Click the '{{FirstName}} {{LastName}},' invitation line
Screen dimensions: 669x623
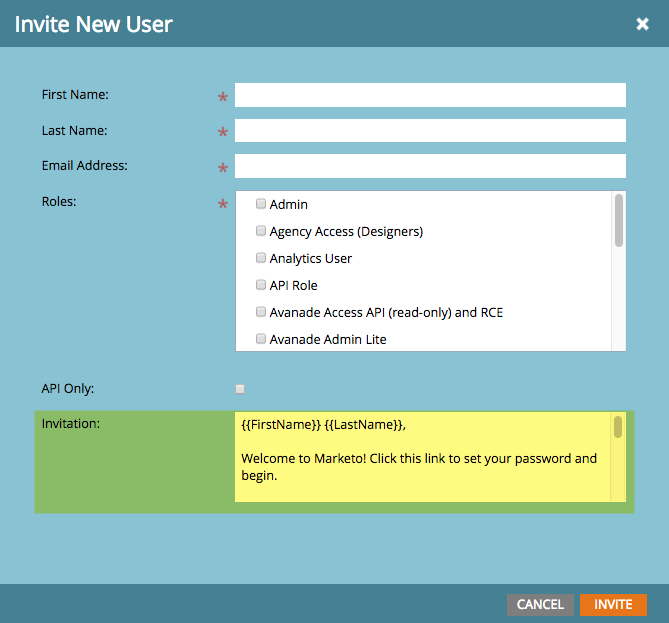323,425
